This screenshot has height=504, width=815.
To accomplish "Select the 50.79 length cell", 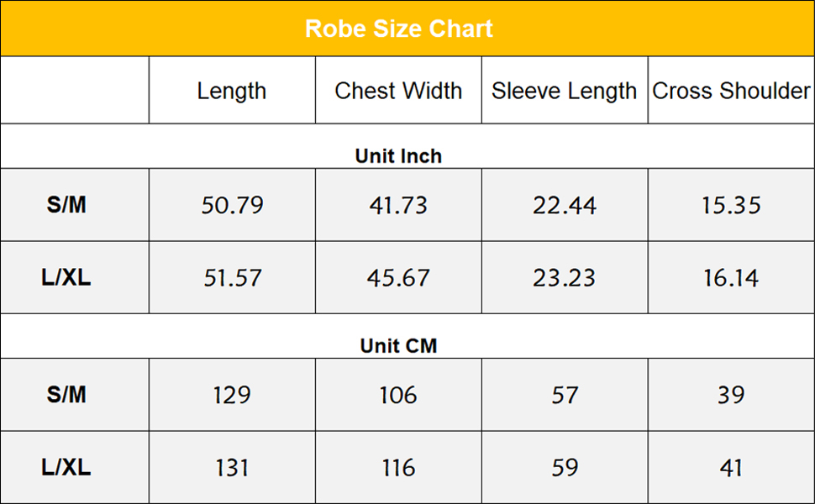I will 232,205.
